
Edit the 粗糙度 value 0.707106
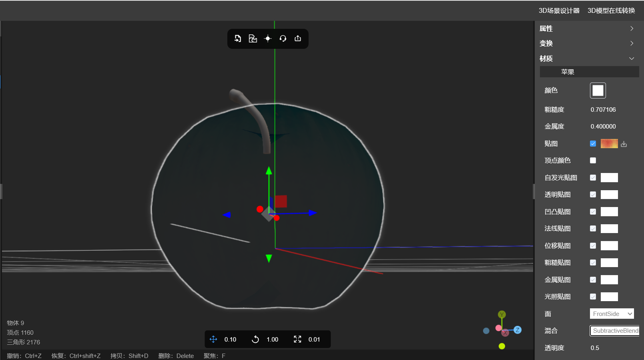pos(603,110)
